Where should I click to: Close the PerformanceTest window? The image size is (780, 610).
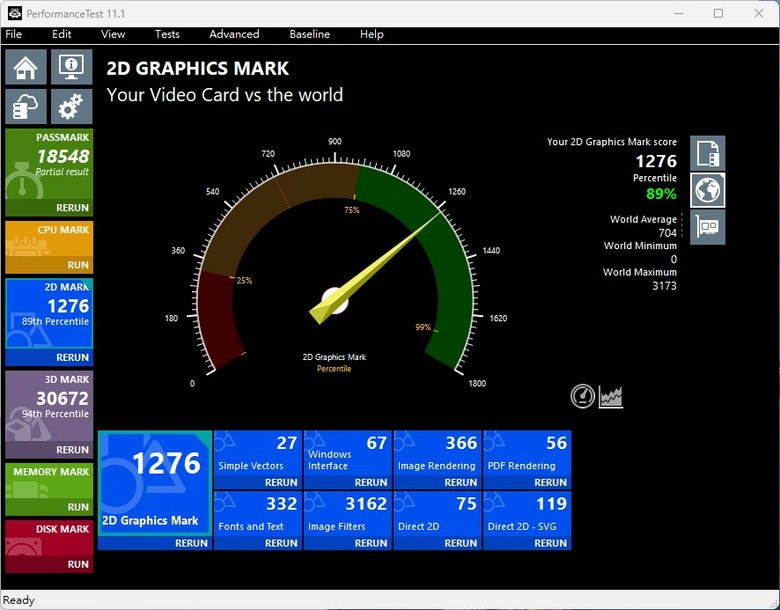point(759,13)
